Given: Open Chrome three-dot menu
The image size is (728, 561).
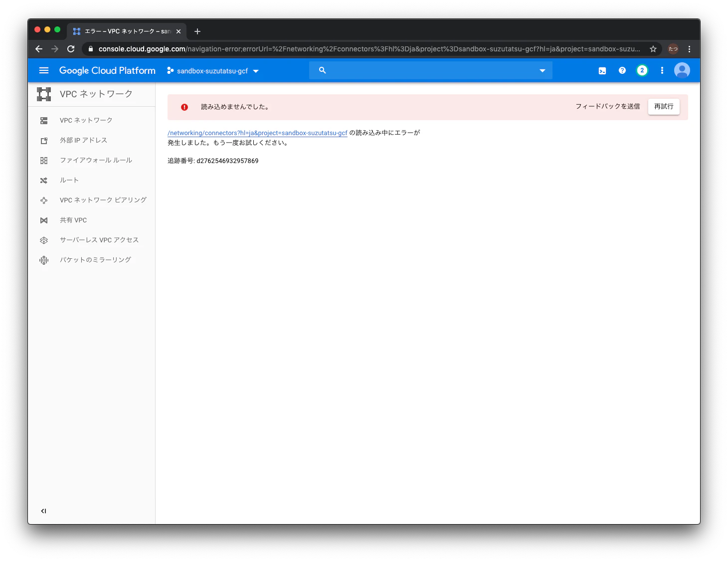Looking at the screenshot, I should coord(689,49).
